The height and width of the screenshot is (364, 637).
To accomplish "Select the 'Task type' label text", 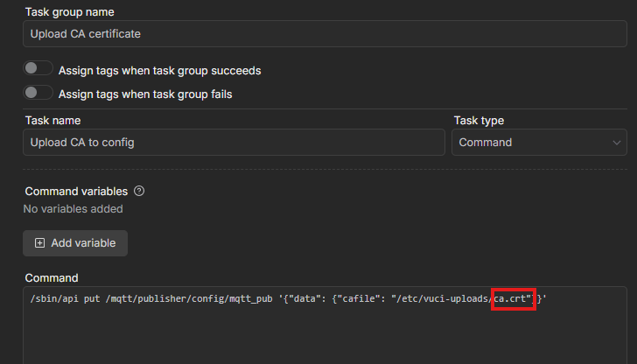I will click(479, 121).
